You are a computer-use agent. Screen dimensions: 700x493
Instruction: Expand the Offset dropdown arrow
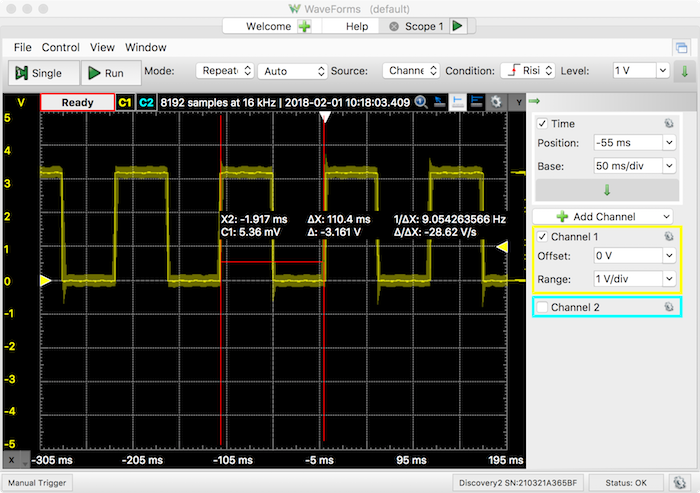pyautogui.click(x=669, y=256)
